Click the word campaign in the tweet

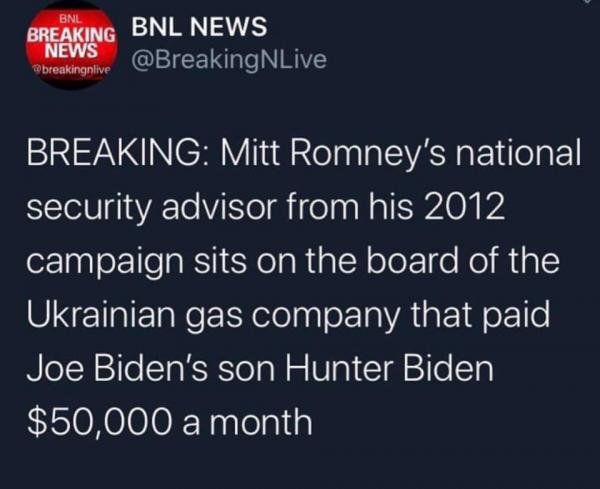[x=105, y=264]
